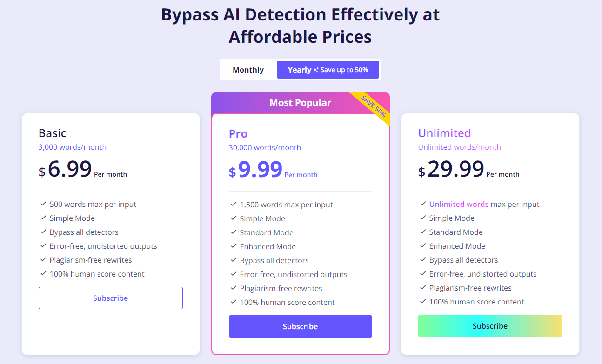Click checkmark next to 500 words max
602x364 pixels.
43,204
